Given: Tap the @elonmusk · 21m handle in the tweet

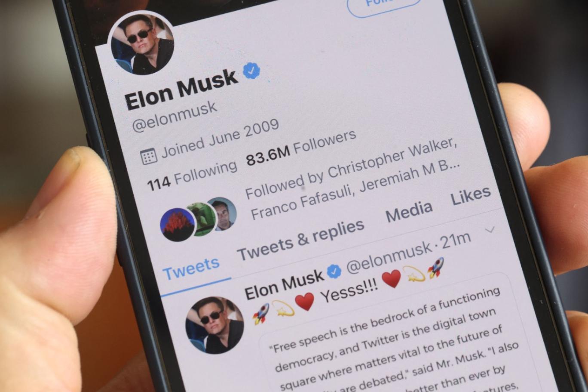Looking at the screenshot, I should pyautogui.click(x=409, y=254).
